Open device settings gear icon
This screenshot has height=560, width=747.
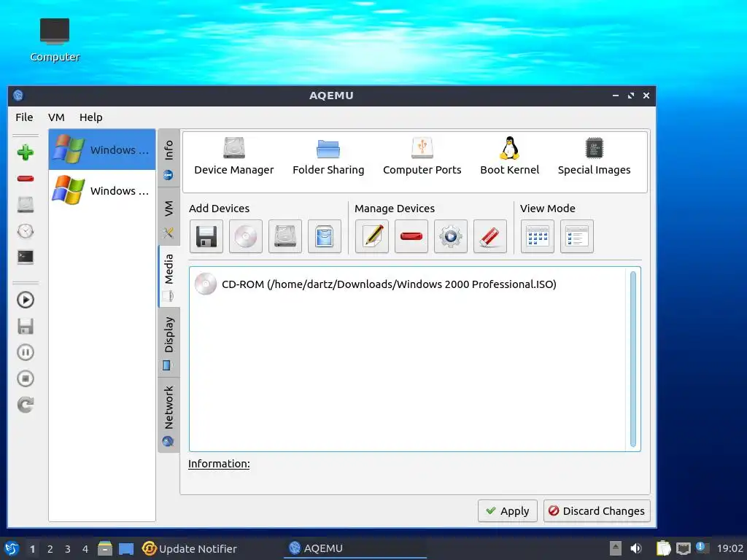451,236
